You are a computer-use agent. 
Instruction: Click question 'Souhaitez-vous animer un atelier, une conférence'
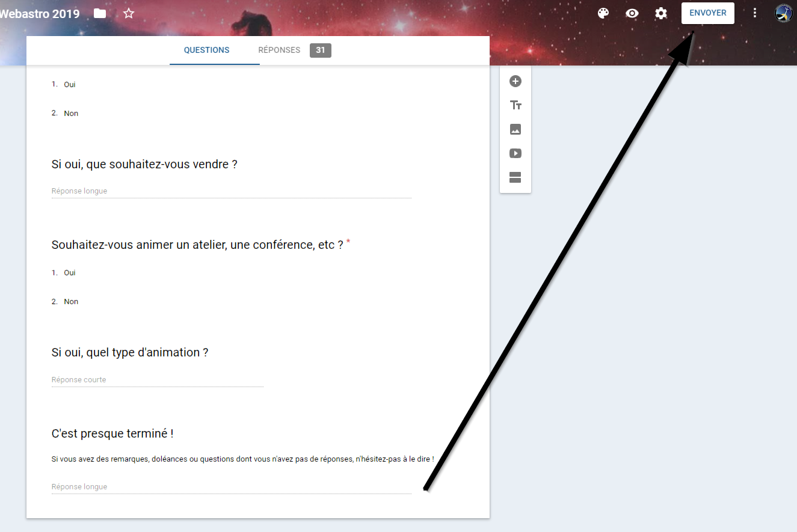197,245
